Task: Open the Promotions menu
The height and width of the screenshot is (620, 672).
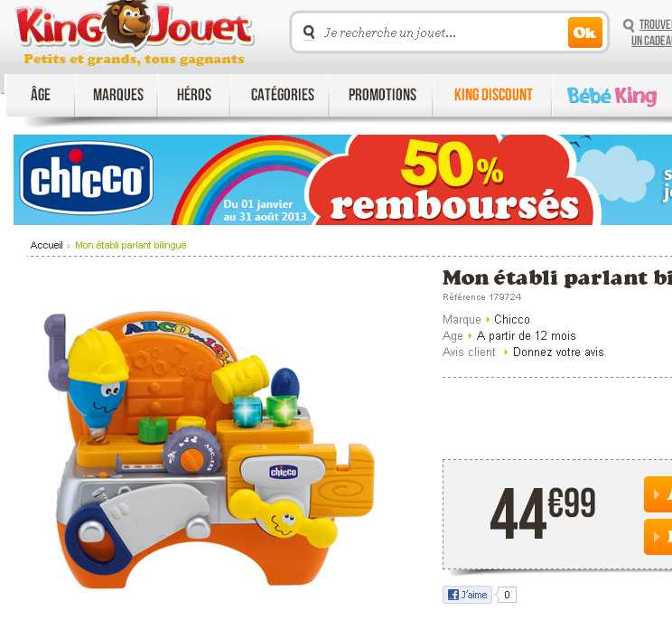Action: click(x=382, y=95)
